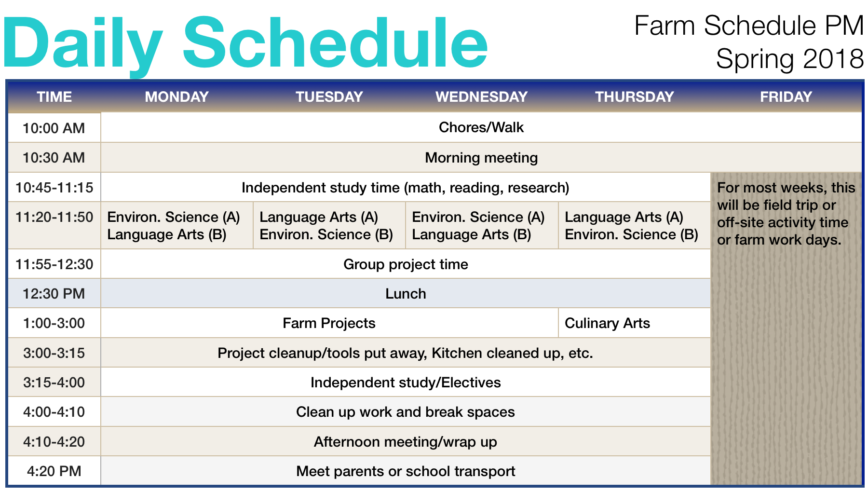Viewport: 868px width, 492px height.
Task: Select the THURSDAY column header
Action: tap(634, 97)
